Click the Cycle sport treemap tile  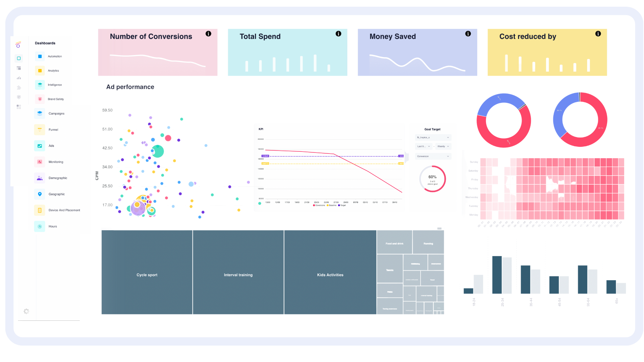point(147,272)
